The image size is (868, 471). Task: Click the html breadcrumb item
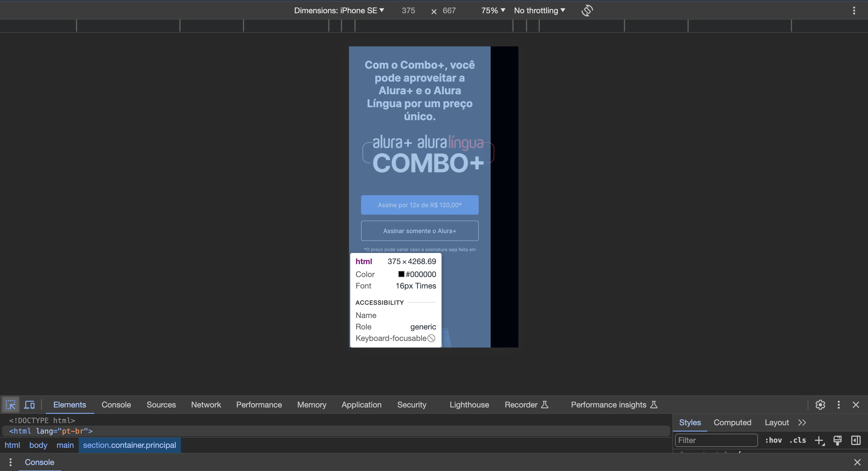point(12,445)
